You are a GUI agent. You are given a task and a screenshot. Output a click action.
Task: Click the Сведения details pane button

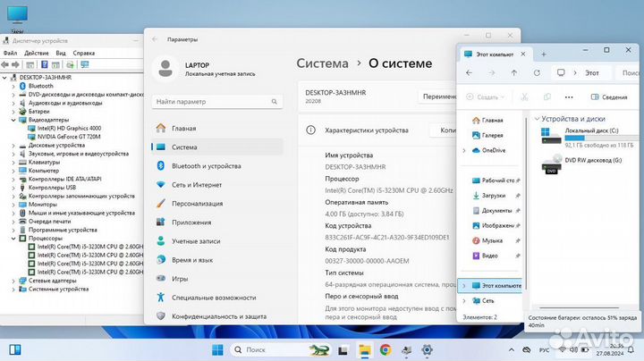point(609,97)
